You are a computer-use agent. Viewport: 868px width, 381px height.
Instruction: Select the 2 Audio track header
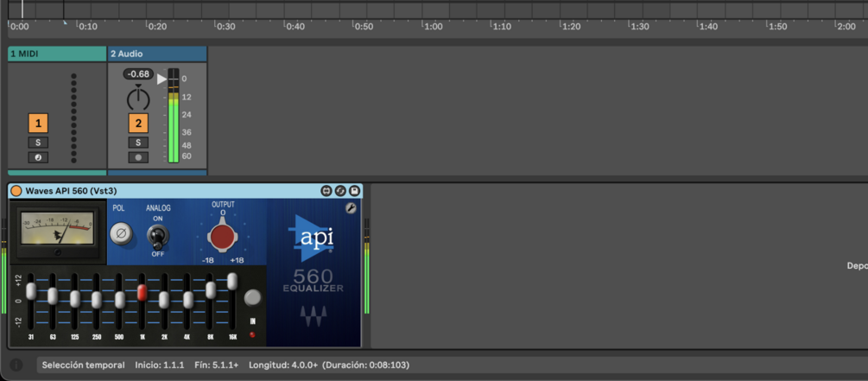(157, 54)
